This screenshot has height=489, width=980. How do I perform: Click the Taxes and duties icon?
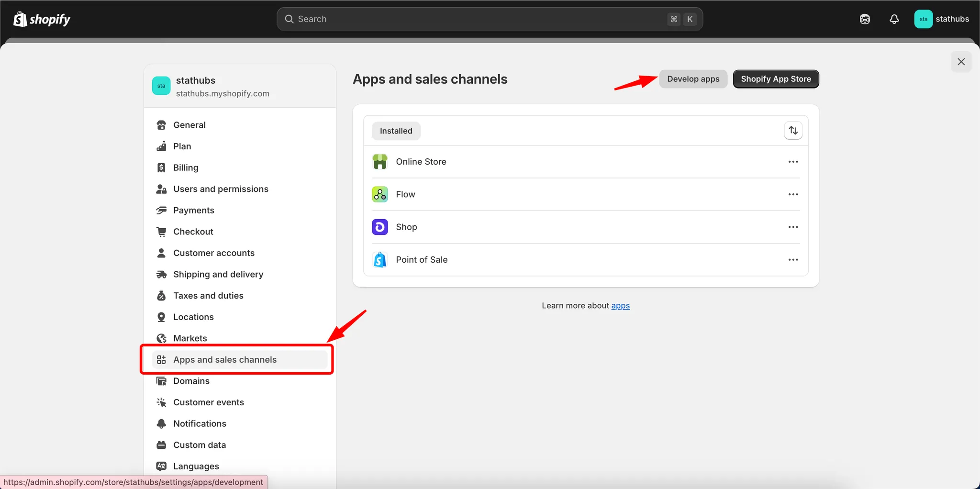click(161, 296)
